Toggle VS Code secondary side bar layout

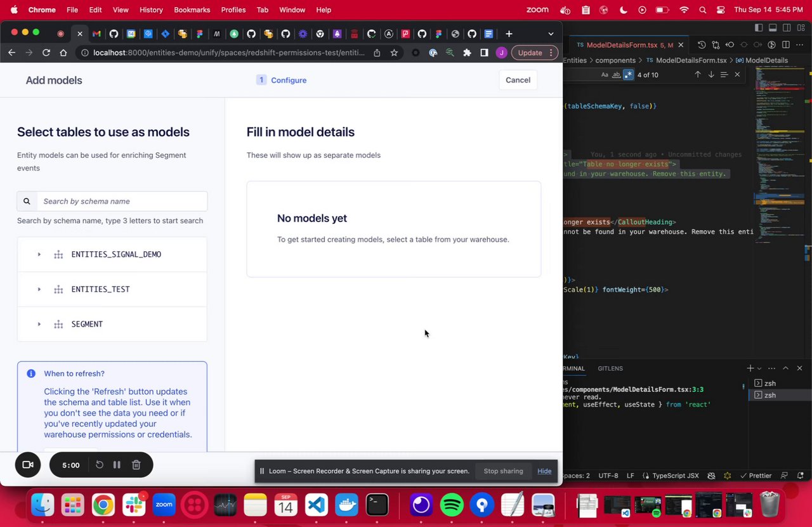tap(787, 27)
